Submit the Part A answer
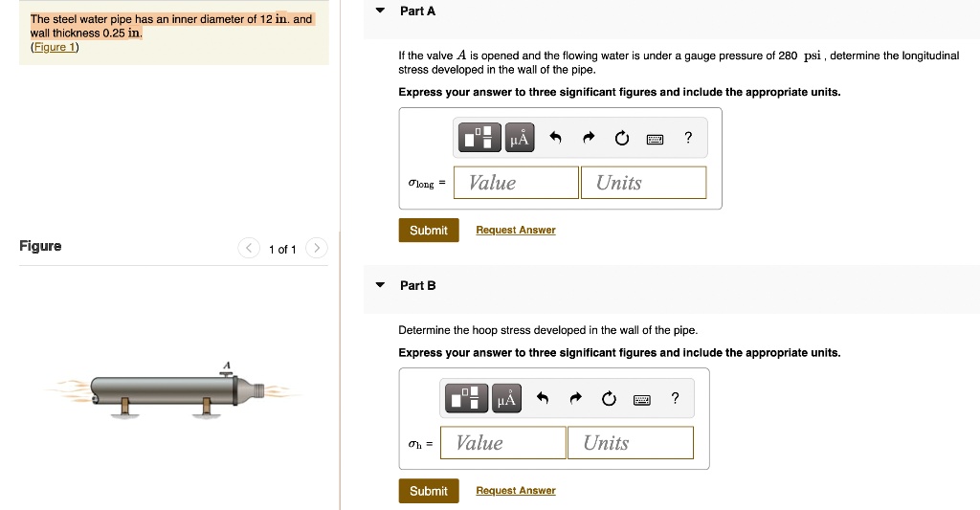This screenshot has width=980, height=510. click(429, 230)
